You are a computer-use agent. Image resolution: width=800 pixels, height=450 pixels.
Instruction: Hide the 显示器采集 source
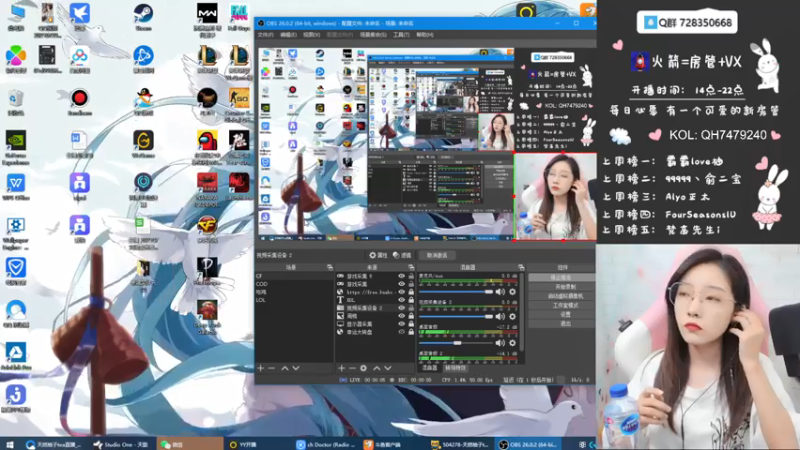pos(402,324)
